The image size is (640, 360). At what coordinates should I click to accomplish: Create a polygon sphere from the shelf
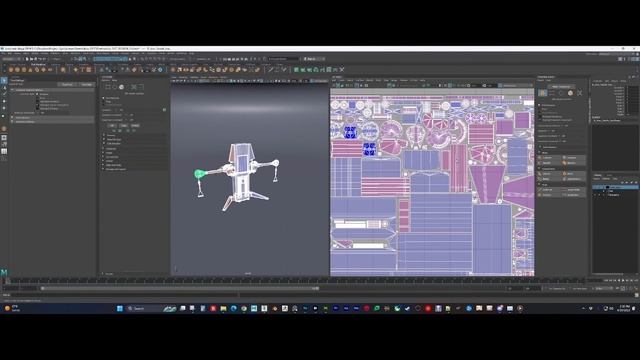pyautogui.click(x=11, y=70)
